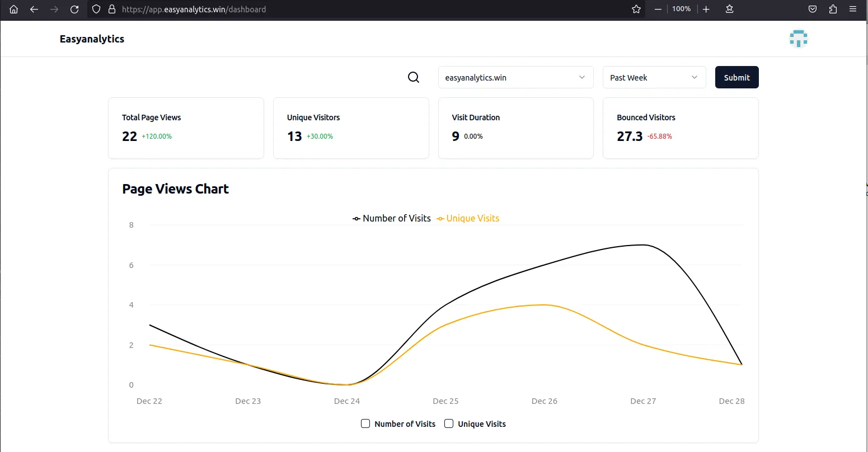Bookmark this page with the star icon
868x452 pixels.
point(636,9)
